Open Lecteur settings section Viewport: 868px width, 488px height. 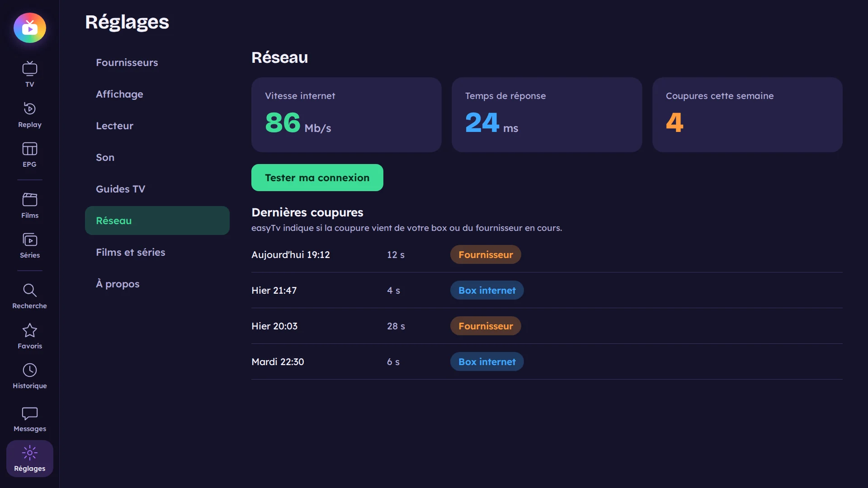coord(157,126)
